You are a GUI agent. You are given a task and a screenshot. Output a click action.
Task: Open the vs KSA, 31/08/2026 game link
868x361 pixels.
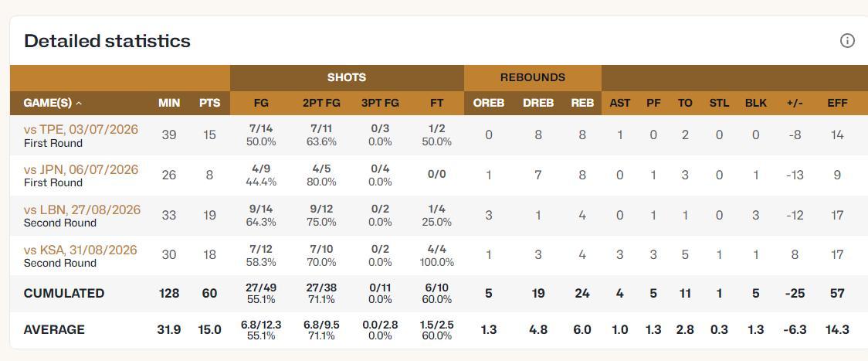click(80, 250)
